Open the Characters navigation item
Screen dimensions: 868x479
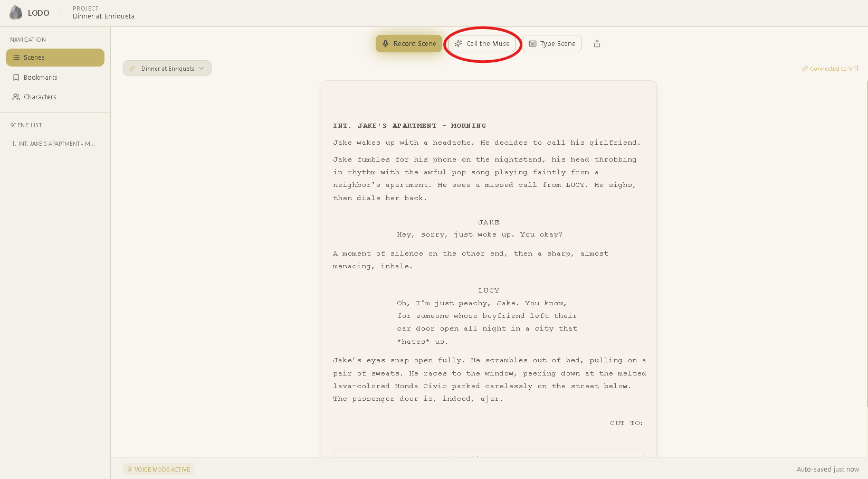40,97
